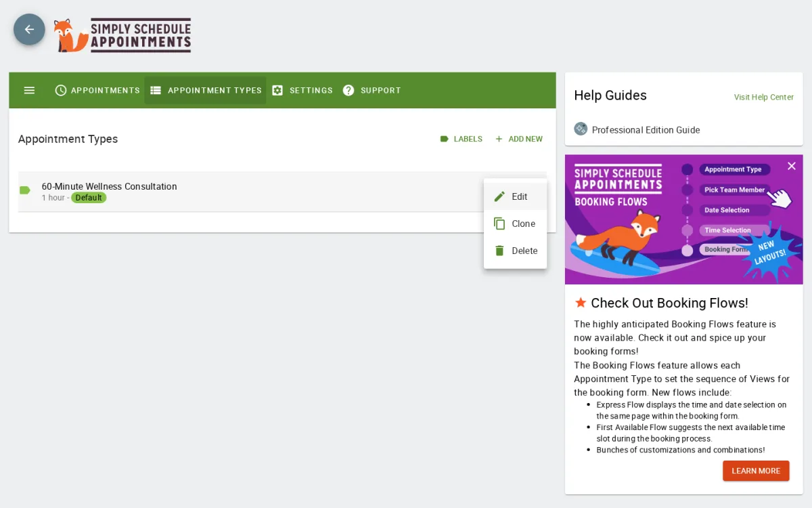Click the Help Guides heading
Viewport: 812px width, 508px height.
(x=610, y=96)
